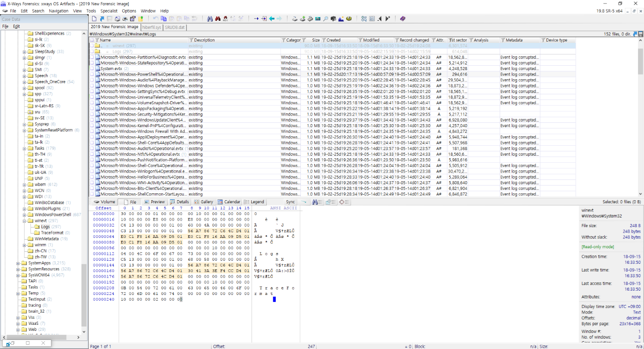Viewport: 644px width, 349px height.
Task: Tick the checkbox for Microsoft-Windows-SettingSync%4Debug.evtx
Action: (x=92, y=92)
